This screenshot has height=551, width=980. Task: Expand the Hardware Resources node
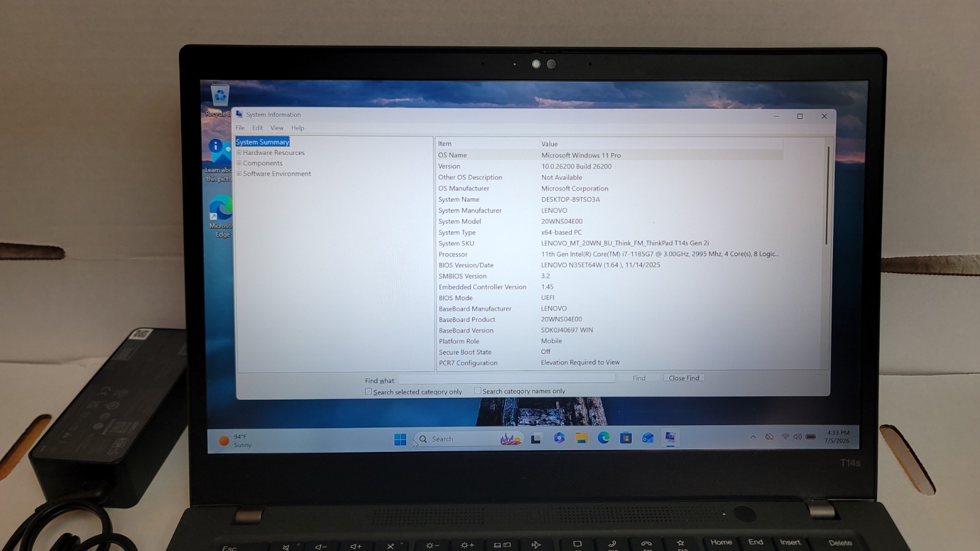[239, 152]
